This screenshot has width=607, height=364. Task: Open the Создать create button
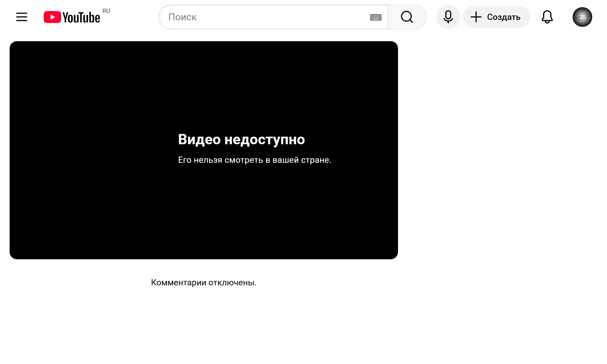point(496,17)
